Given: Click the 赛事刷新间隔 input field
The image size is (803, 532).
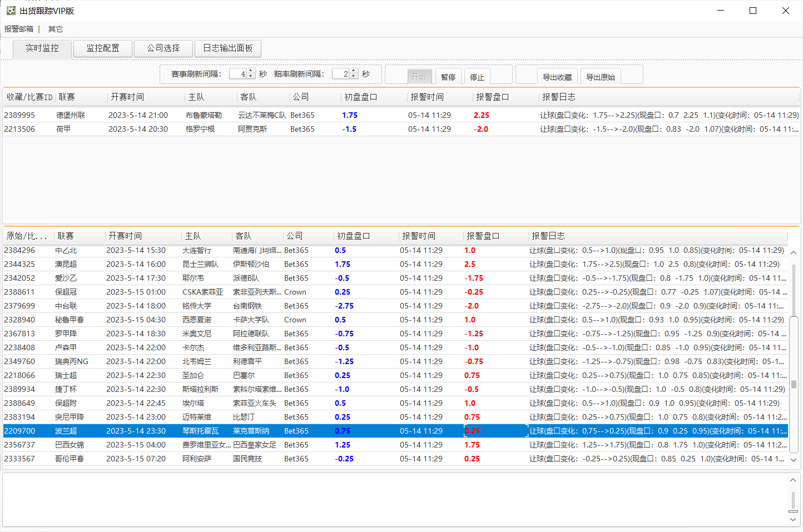Looking at the screenshot, I should pos(238,74).
